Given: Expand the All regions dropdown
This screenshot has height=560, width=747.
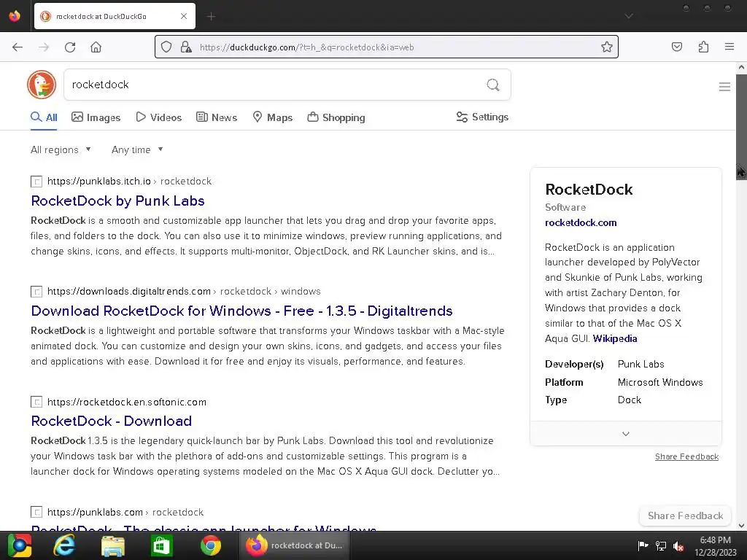Looking at the screenshot, I should tap(61, 149).
